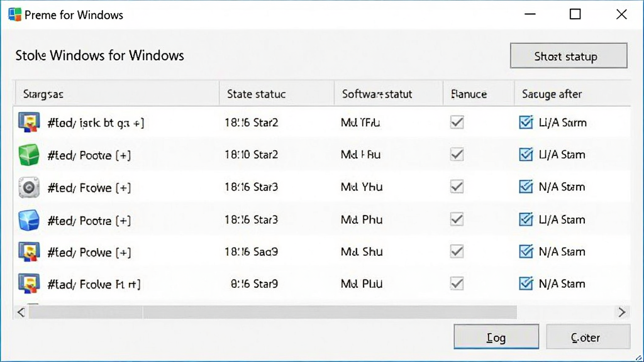Image resolution: width=644 pixels, height=362 pixels.
Task: Expand [+] on the 18:16 Star3 Fcowe row
Action: tap(123, 187)
